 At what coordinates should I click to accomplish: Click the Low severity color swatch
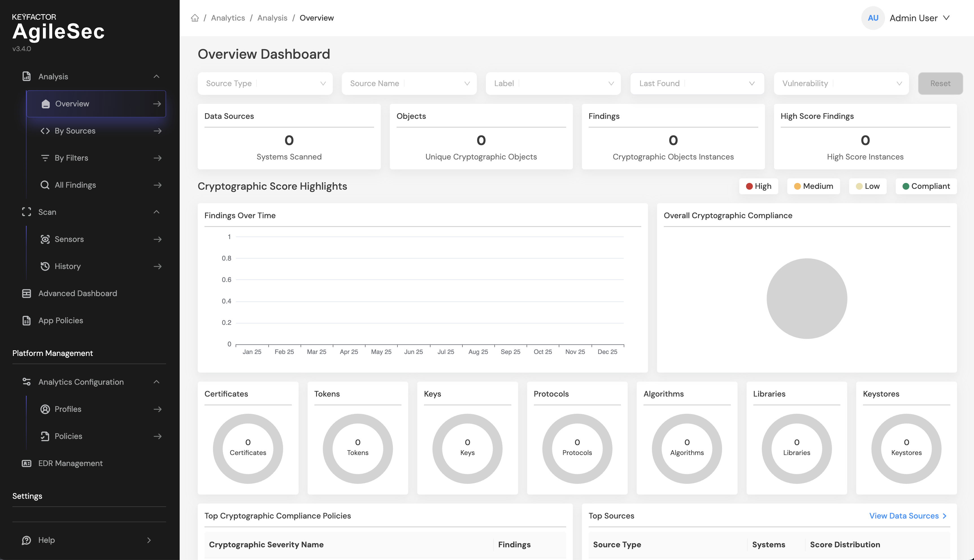click(x=859, y=186)
